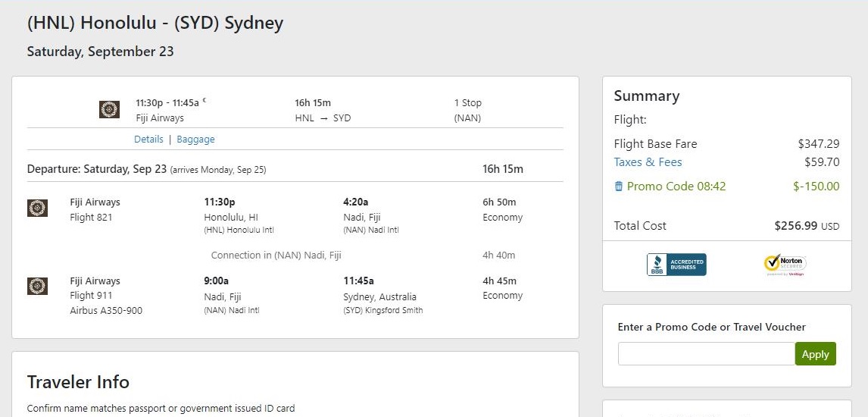Click the Connection in (NAN) Nadi, Fiji text
Viewport: 868px width, 417px height.
pyautogui.click(x=276, y=256)
